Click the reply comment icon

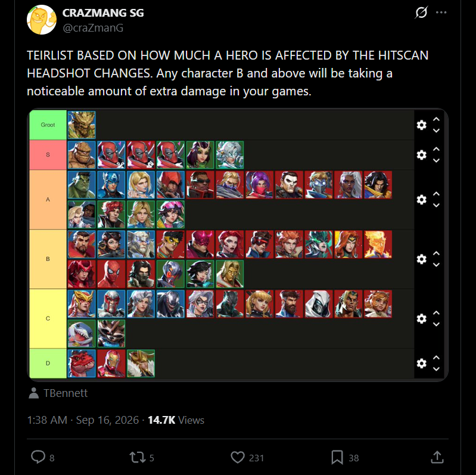(38, 457)
